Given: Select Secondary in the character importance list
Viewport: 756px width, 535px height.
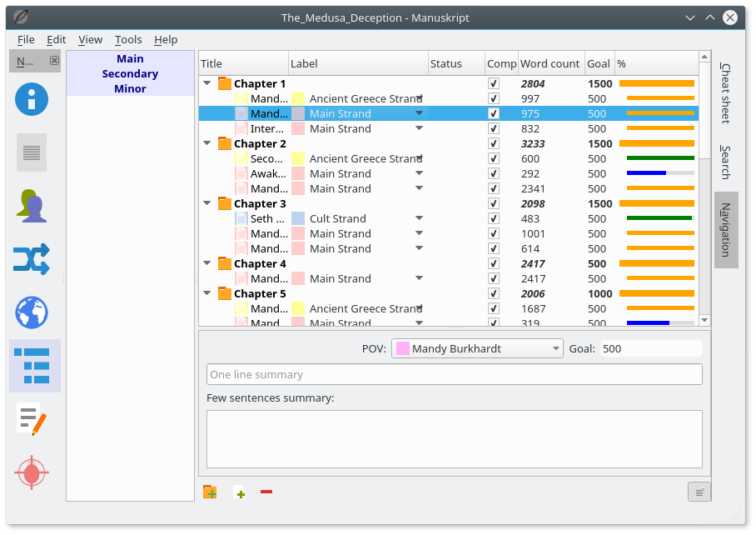Looking at the screenshot, I should 130,74.
